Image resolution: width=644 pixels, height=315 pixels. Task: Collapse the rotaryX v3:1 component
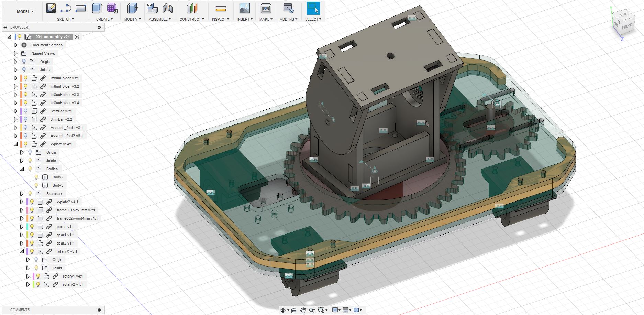pyautogui.click(x=22, y=251)
